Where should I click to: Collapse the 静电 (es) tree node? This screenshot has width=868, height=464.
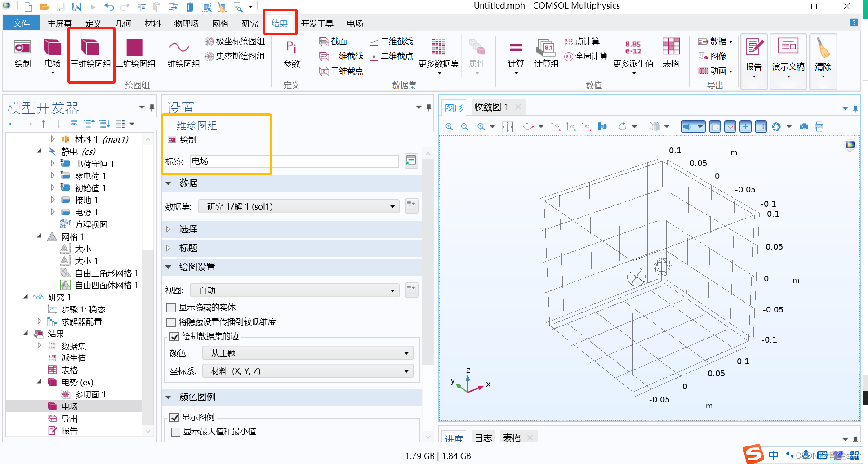pos(40,151)
